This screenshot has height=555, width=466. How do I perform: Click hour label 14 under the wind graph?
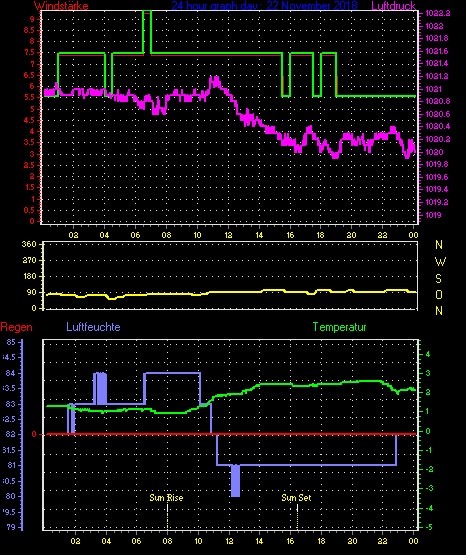pyautogui.click(x=259, y=235)
